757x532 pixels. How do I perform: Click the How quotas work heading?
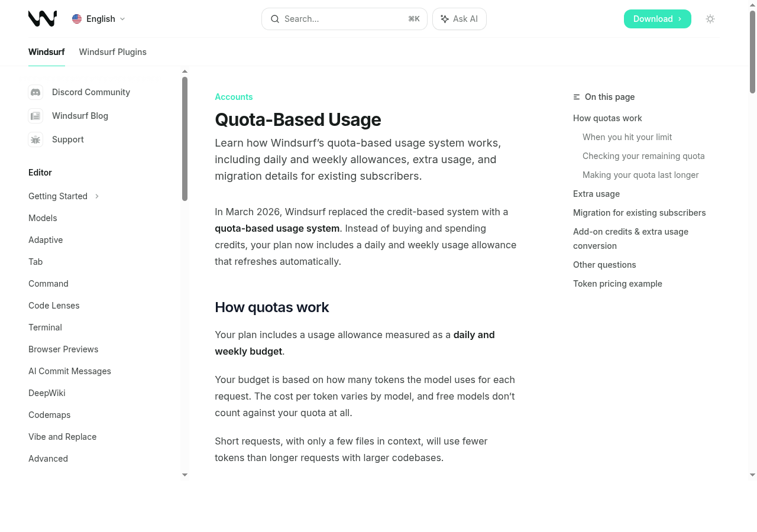click(x=271, y=307)
